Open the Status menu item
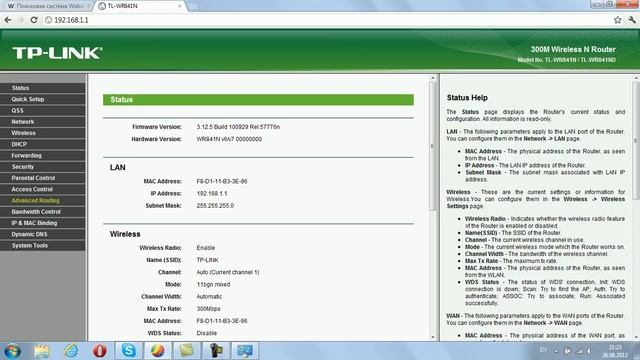 click(43, 88)
